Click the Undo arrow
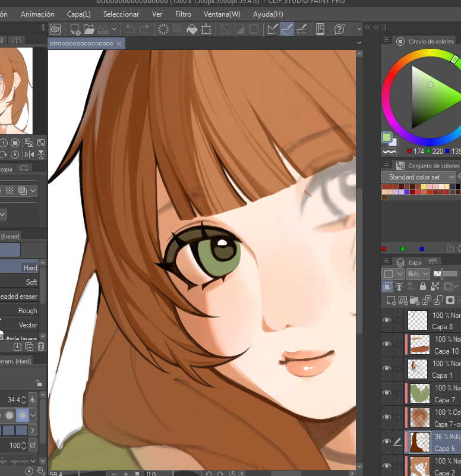The image size is (461, 476). [x=130, y=30]
